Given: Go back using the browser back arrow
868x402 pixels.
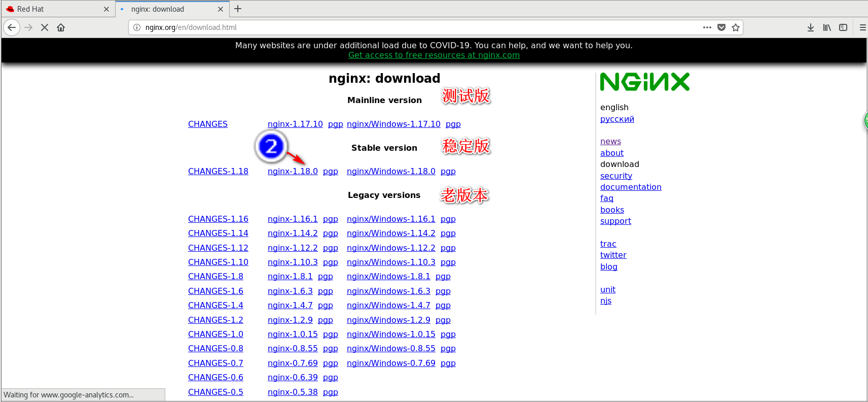Looking at the screenshot, I should tap(12, 27).
